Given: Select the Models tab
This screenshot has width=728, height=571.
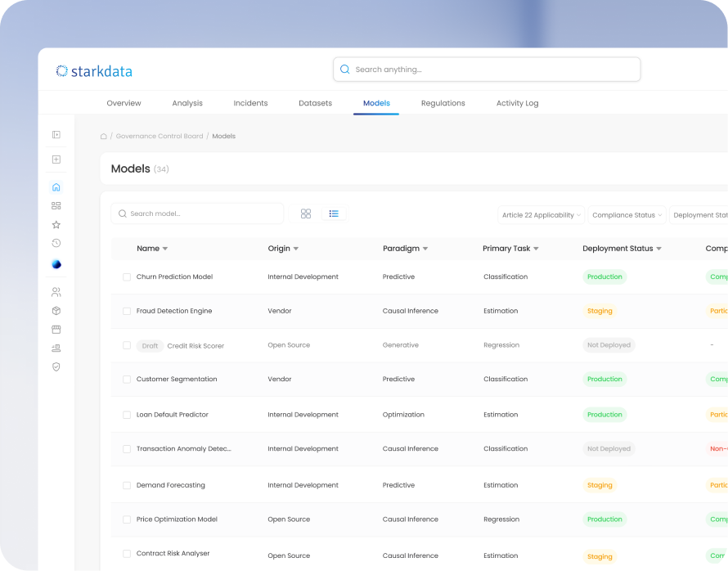Looking at the screenshot, I should coord(376,103).
